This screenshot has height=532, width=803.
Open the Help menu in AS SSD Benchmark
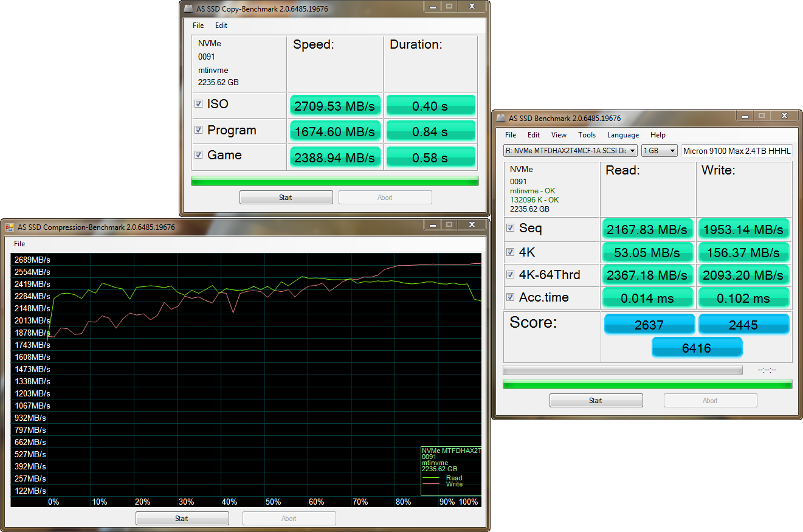click(x=658, y=135)
